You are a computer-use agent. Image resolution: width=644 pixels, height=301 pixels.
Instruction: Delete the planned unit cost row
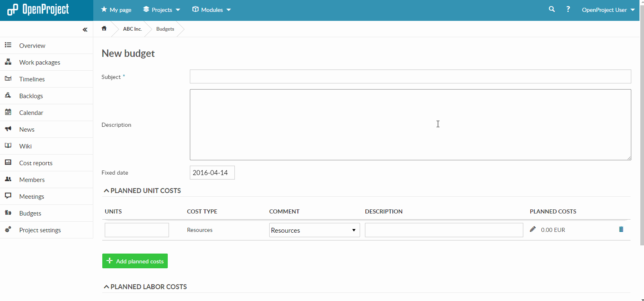click(621, 229)
